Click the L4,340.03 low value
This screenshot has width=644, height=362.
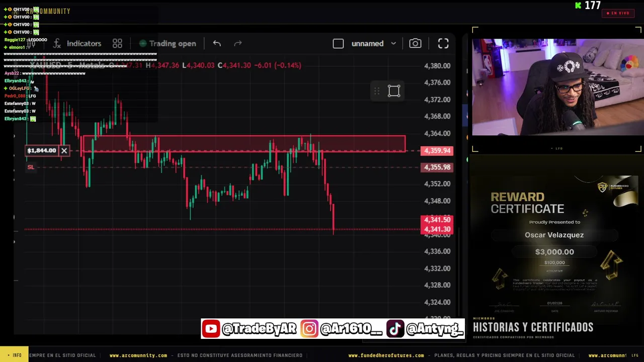click(x=198, y=65)
